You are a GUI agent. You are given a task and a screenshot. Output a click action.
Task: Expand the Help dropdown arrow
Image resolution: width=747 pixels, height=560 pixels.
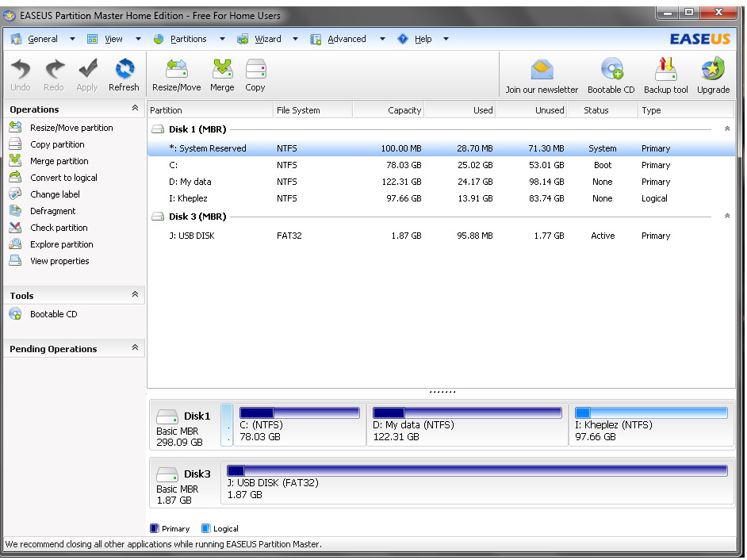click(446, 39)
